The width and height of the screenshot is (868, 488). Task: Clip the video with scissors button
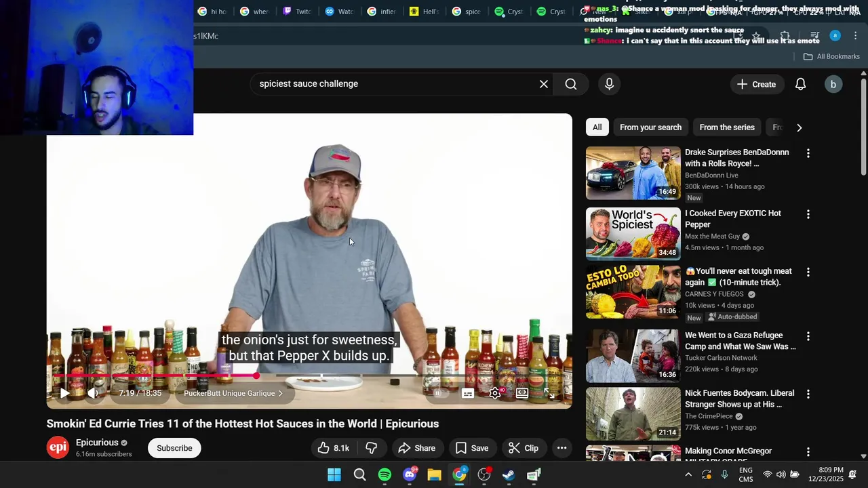click(x=524, y=448)
